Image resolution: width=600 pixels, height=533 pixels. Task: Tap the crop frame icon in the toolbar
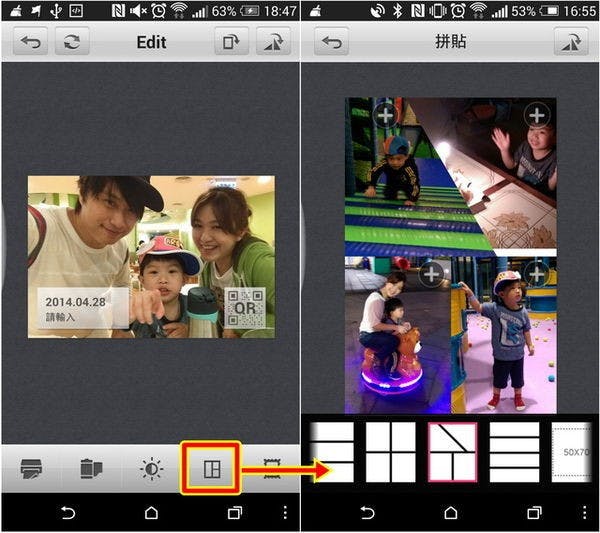coord(270,468)
